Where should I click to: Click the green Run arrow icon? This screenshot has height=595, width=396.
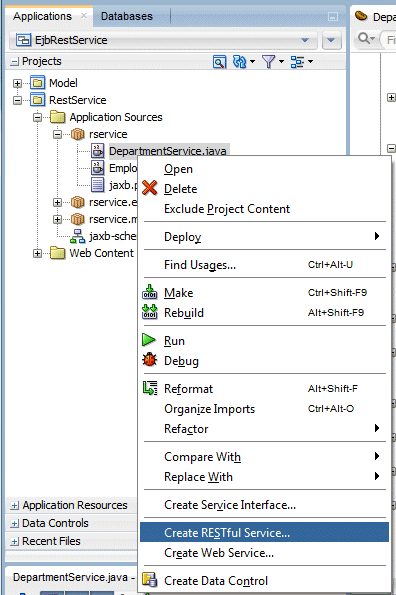tap(149, 340)
